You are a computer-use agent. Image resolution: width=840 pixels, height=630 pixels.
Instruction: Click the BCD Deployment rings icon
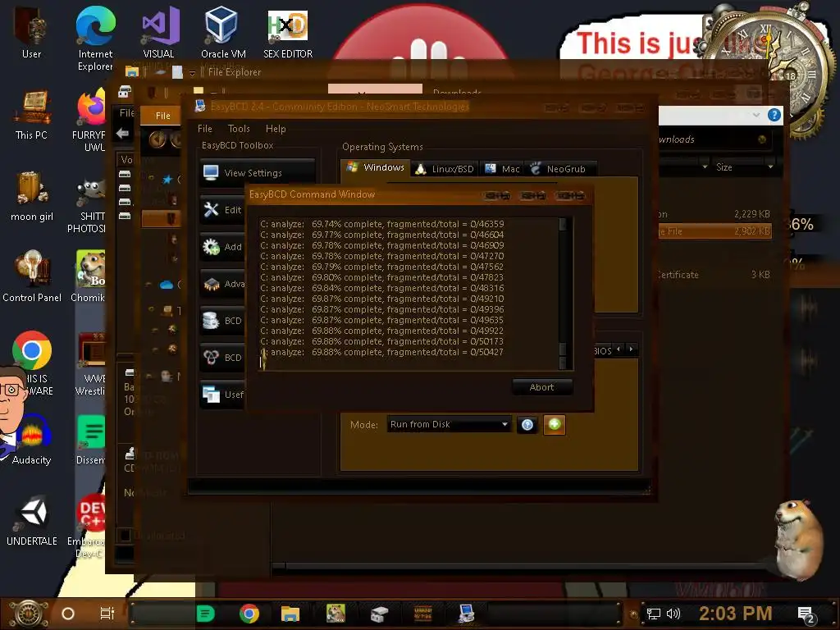[x=211, y=358]
